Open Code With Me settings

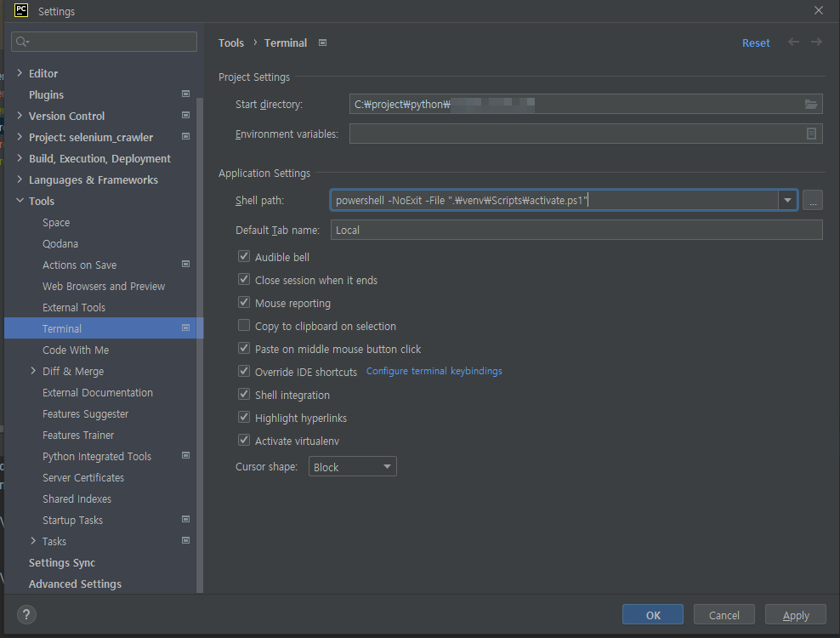tap(76, 350)
